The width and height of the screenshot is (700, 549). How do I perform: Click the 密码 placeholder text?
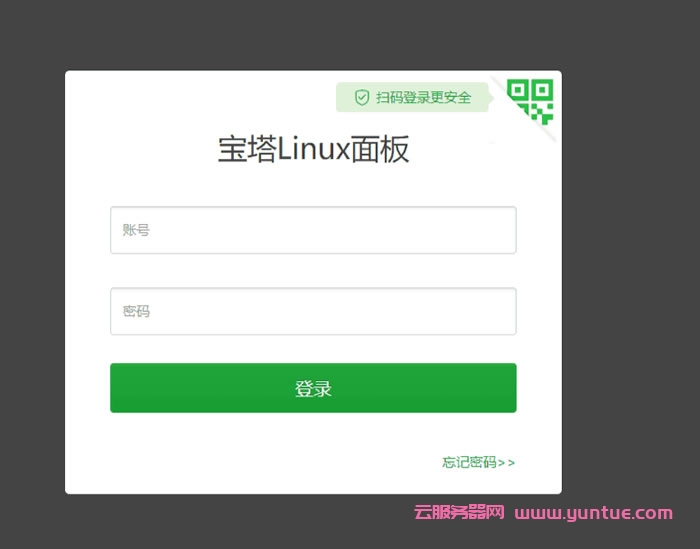pyautogui.click(x=136, y=311)
